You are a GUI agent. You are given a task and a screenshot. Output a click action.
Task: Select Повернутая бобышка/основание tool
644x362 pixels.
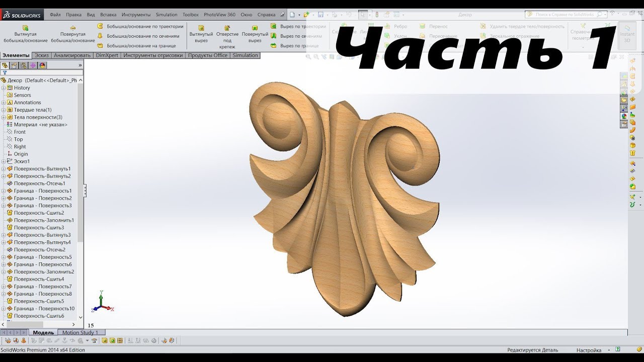point(73,33)
